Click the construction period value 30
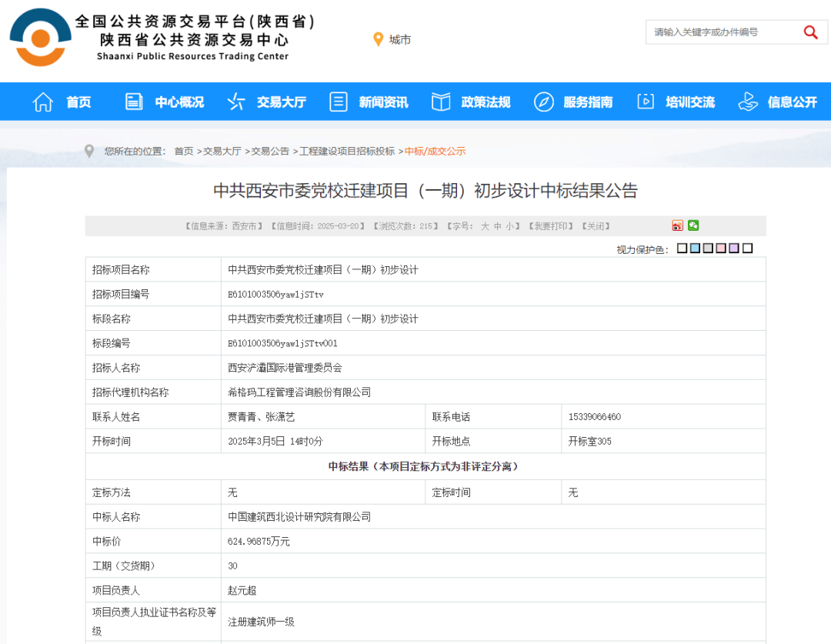This screenshot has width=831, height=644. click(x=232, y=566)
